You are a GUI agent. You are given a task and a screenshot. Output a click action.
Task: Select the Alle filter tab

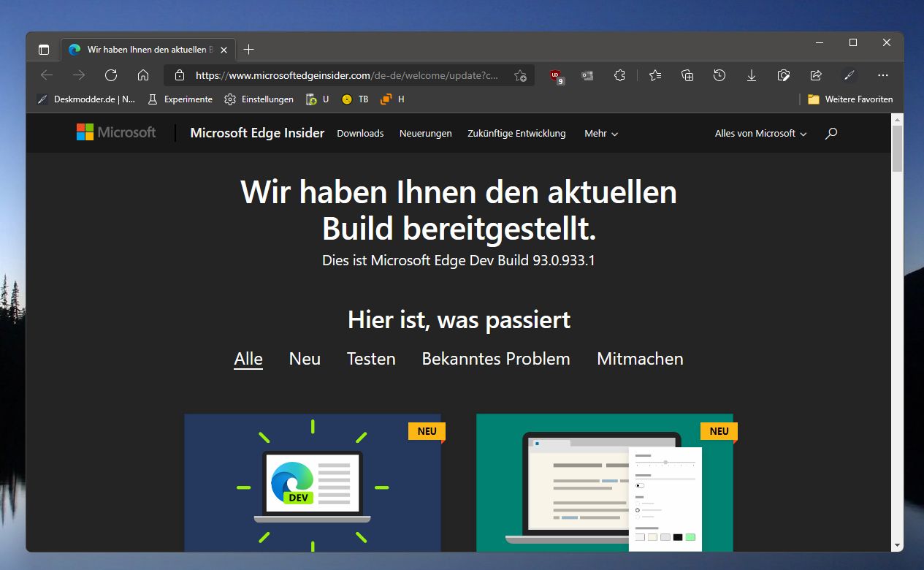(x=248, y=360)
